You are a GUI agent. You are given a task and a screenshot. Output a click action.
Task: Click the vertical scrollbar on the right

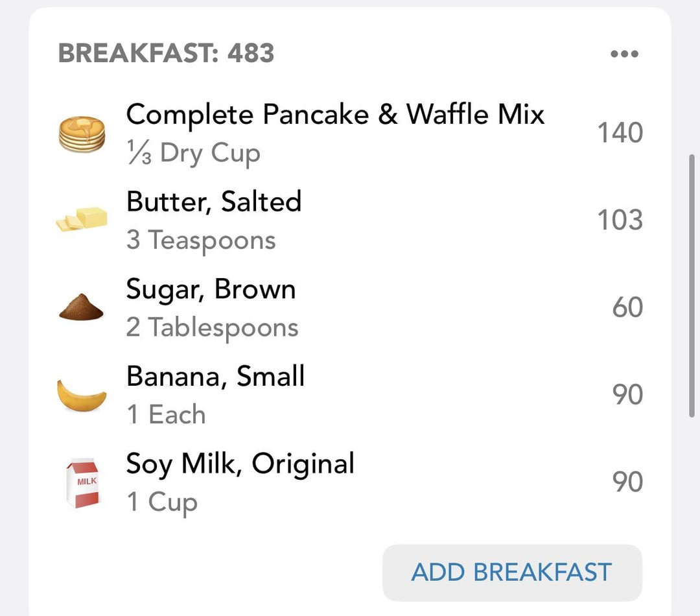pyautogui.click(x=692, y=286)
